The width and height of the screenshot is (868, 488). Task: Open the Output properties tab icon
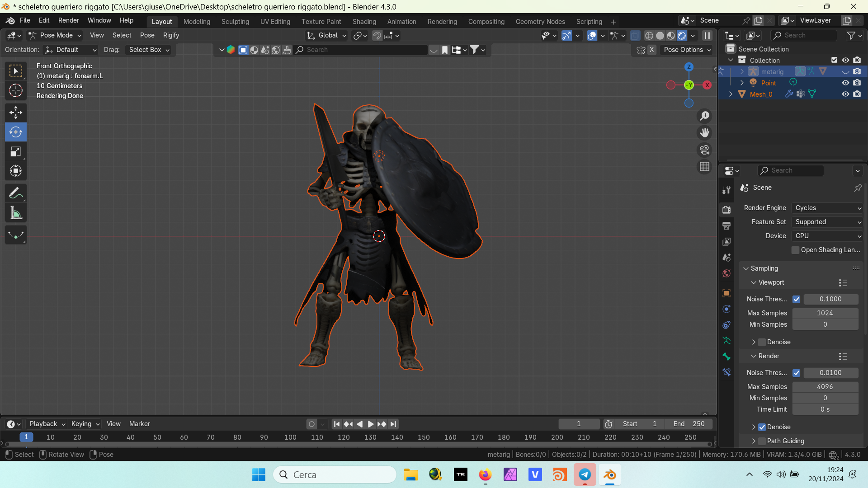tap(726, 225)
